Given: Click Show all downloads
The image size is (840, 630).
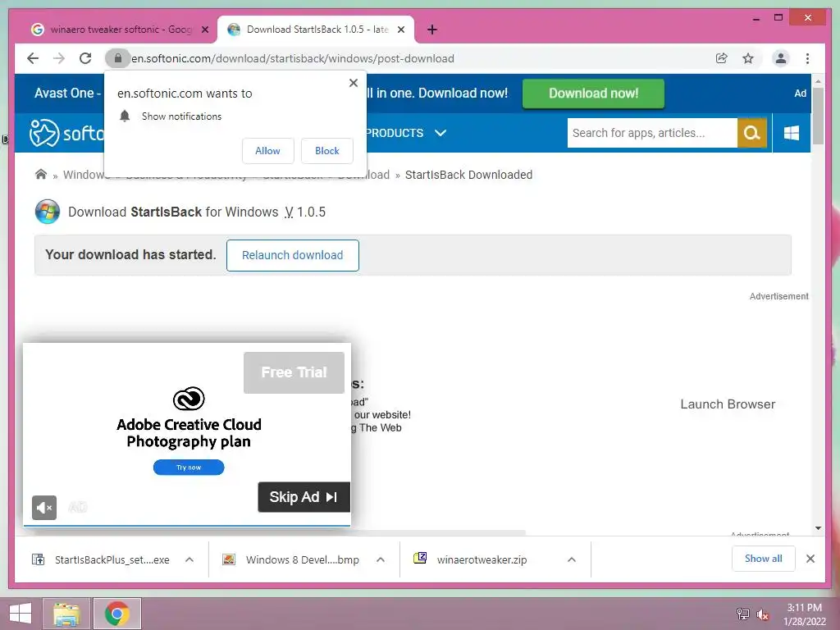Looking at the screenshot, I should pyautogui.click(x=764, y=559).
